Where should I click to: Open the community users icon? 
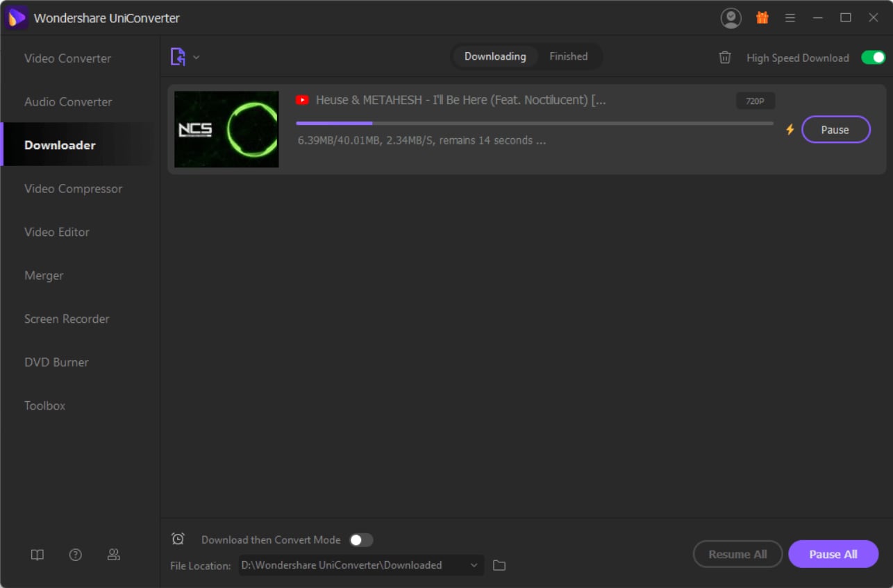(x=114, y=555)
